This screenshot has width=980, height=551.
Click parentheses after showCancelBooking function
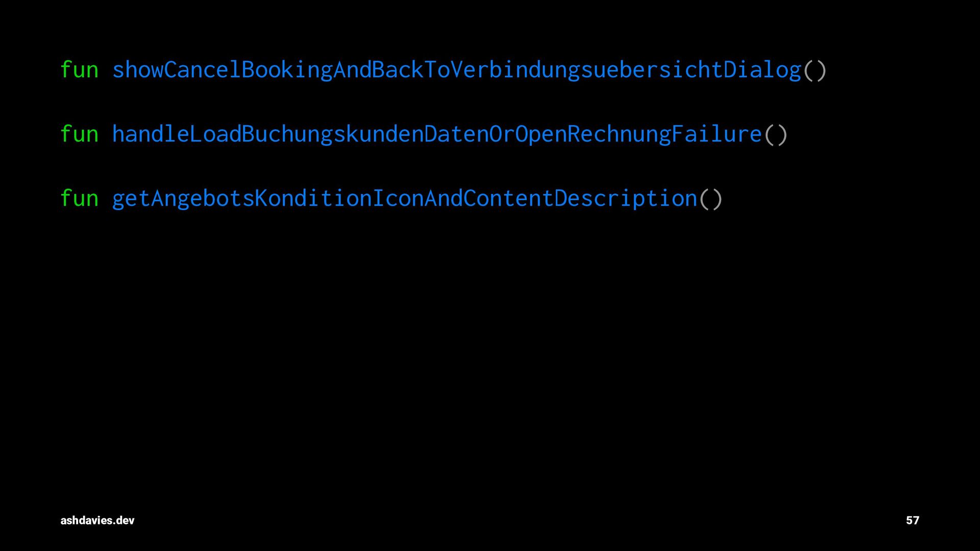815,70
